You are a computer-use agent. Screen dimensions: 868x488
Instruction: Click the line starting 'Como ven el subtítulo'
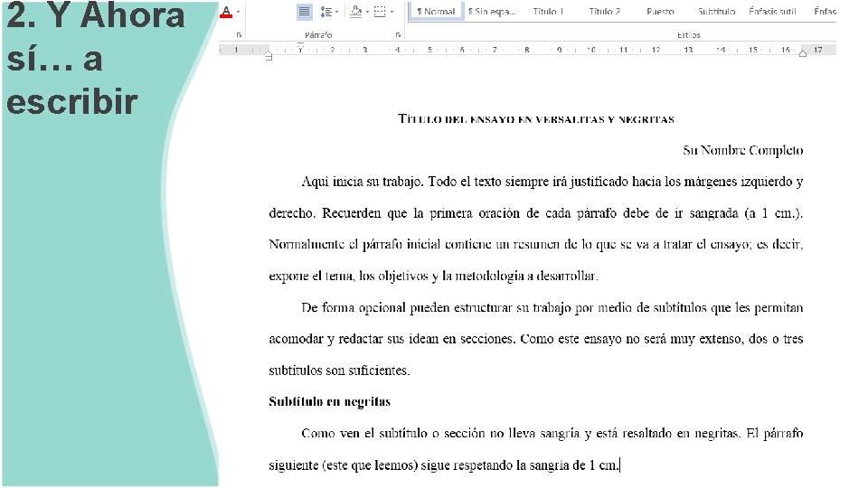552,433
